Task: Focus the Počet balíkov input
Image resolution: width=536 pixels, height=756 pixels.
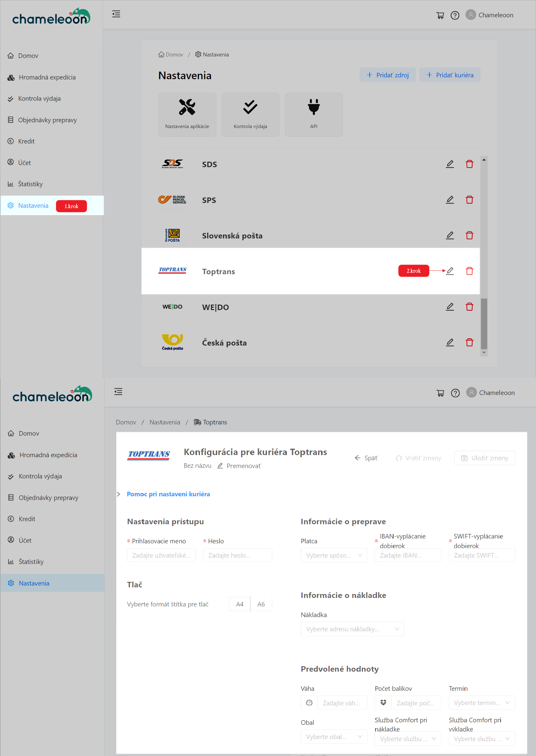Action: point(416,703)
